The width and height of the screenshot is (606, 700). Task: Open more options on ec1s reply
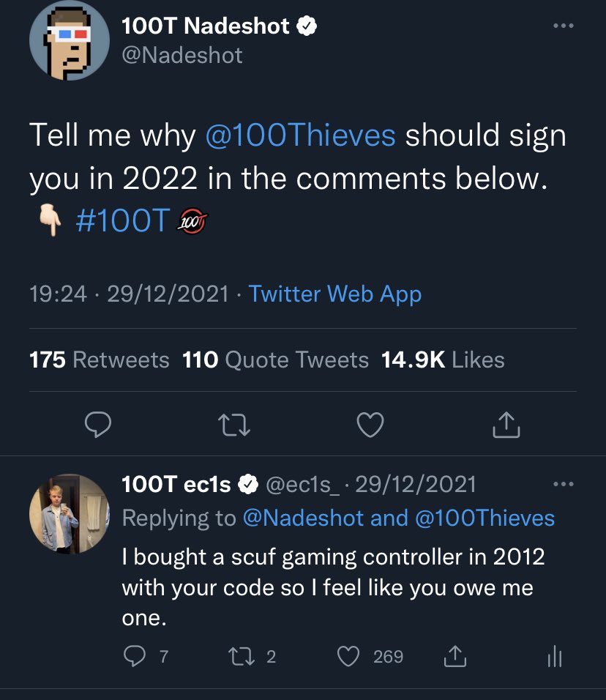pos(564,484)
